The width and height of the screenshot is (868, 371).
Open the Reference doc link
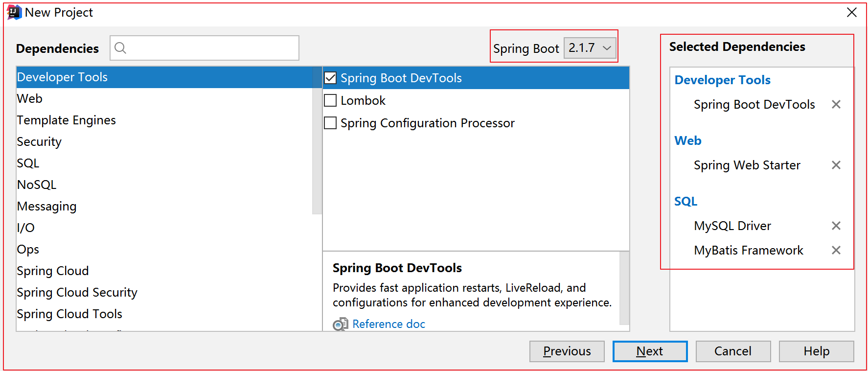(x=388, y=324)
